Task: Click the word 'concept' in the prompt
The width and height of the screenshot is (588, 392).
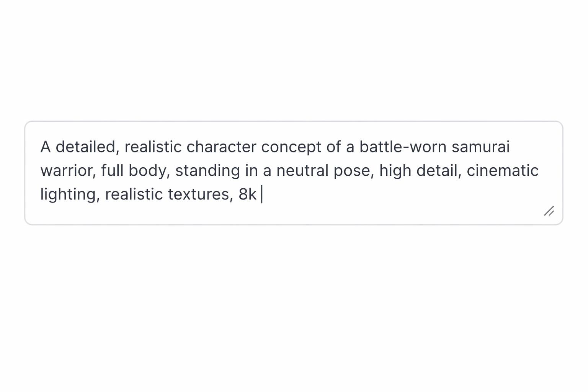Action: 291,148
